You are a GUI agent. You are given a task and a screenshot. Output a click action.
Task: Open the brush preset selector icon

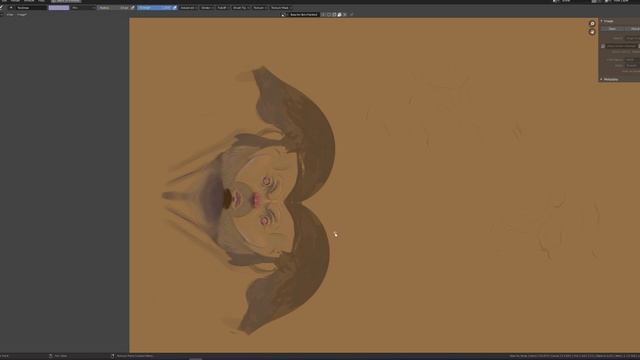(x=11, y=8)
